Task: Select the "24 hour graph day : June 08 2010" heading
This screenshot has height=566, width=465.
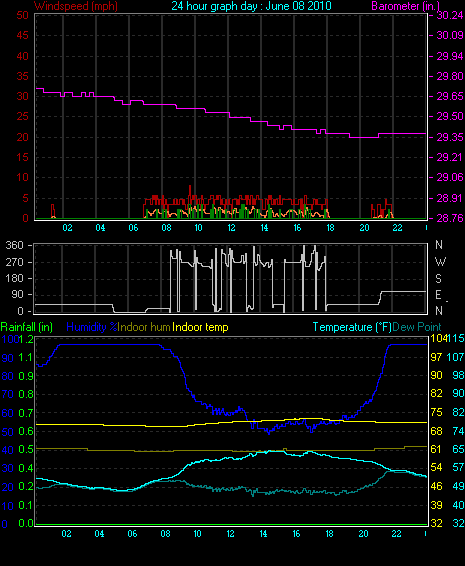Action: pyautogui.click(x=251, y=6)
